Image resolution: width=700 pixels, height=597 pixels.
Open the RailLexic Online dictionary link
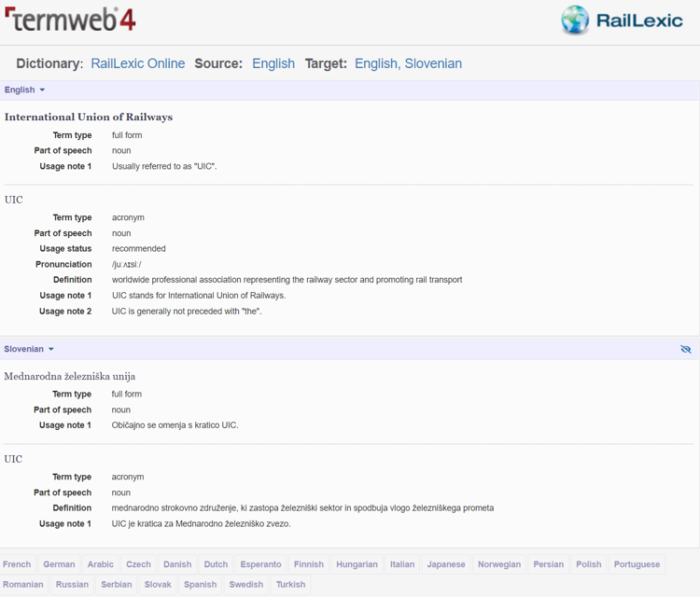(x=138, y=63)
